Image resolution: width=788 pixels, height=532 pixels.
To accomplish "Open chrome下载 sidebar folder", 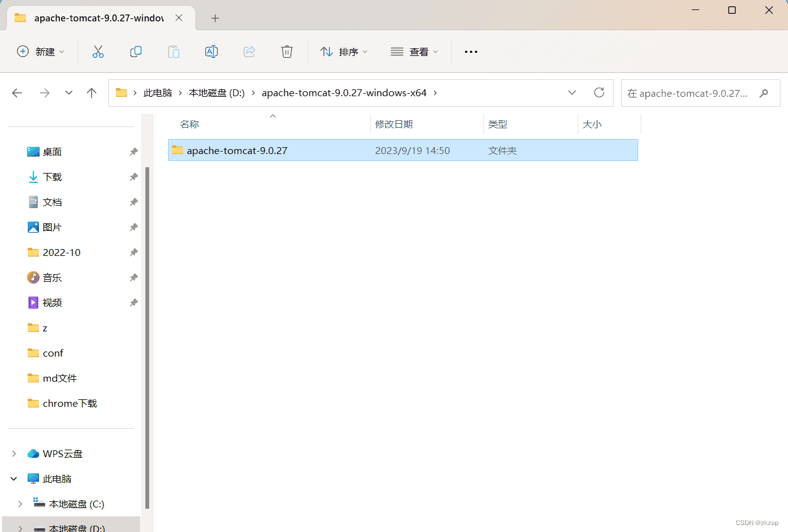I will tap(70, 403).
